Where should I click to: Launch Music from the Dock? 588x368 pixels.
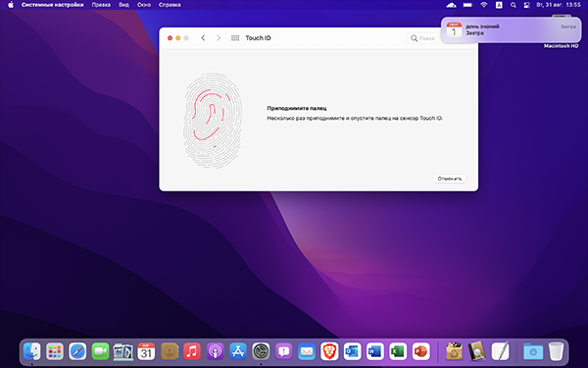192,352
